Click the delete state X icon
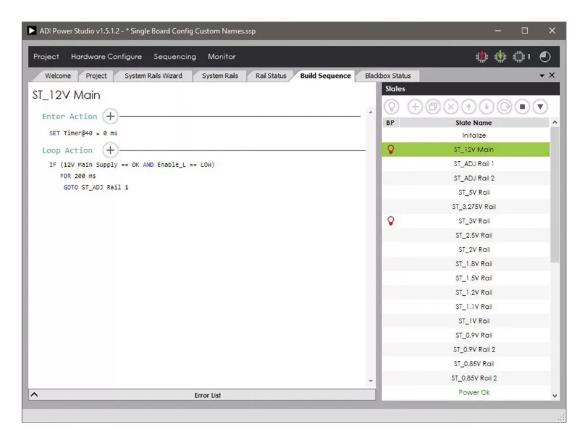 click(x=451, y=107)
